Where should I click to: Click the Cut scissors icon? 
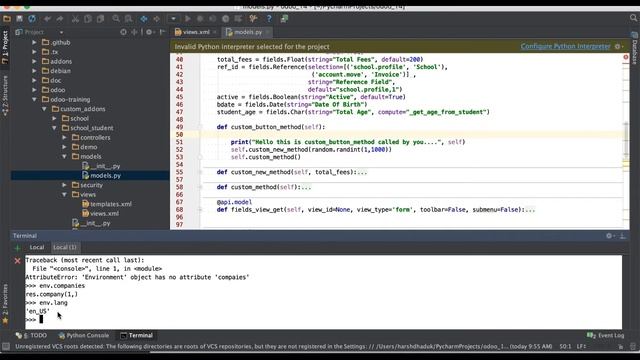[x=76, y=19]
